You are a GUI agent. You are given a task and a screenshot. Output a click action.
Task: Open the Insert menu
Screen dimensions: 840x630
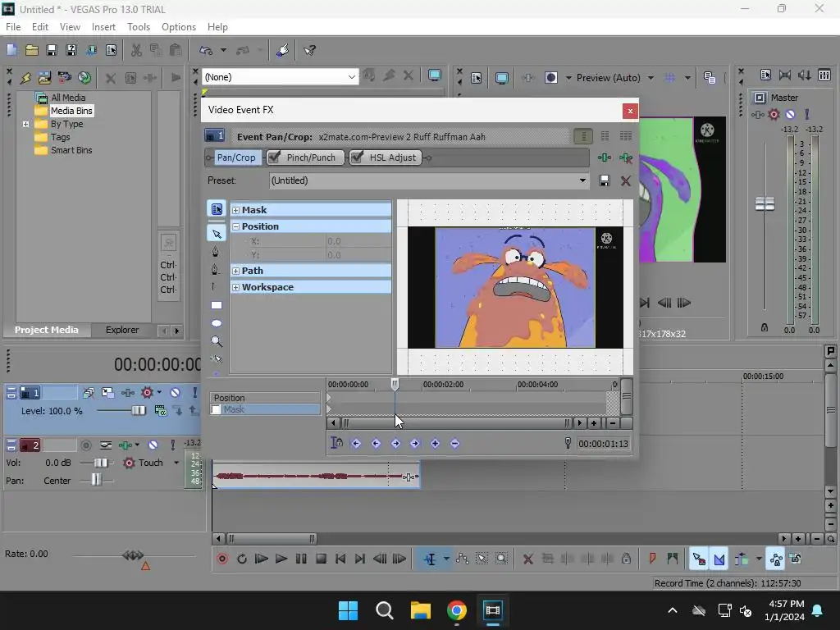pyautogui.click(x=103, y=27)
